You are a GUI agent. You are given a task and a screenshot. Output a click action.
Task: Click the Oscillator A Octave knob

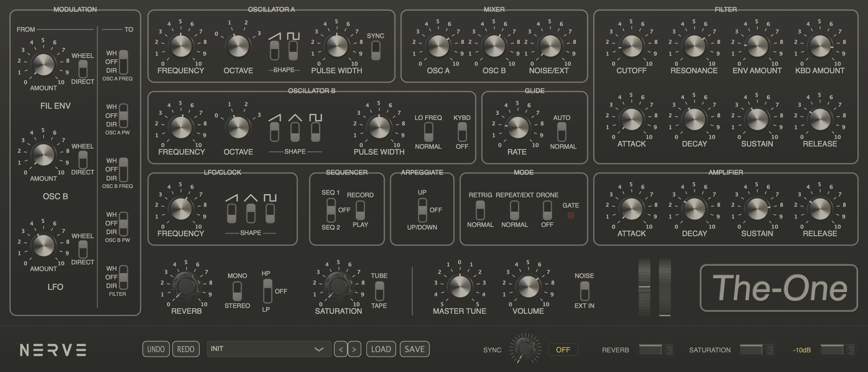point(238,46)
